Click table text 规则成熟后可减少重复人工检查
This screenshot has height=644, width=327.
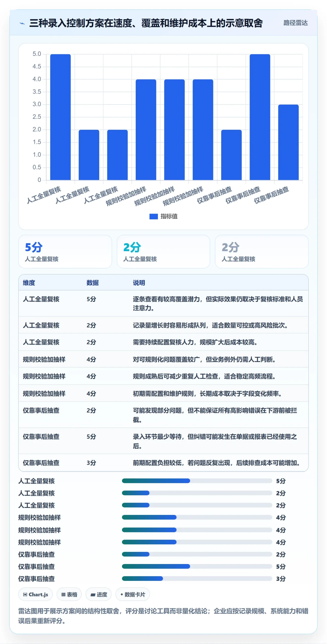pos(175,376)
